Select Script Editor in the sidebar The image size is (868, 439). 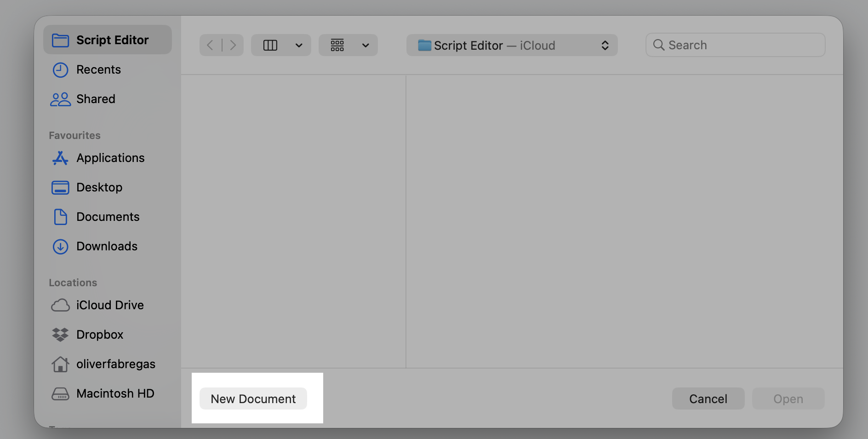pyautogui.click(x=108, y=40)
